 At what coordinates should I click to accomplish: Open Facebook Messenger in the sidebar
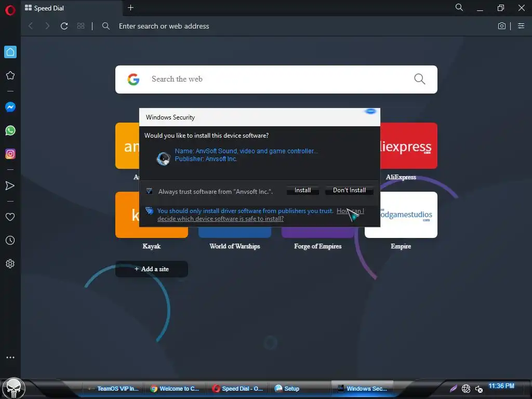click(10, 107)
